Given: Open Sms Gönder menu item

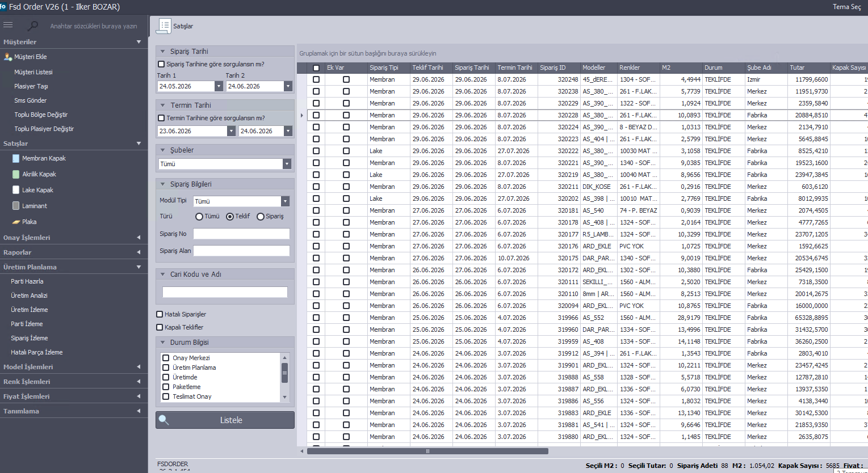Looking at the screenshot, I should click(x=31, y=100).
